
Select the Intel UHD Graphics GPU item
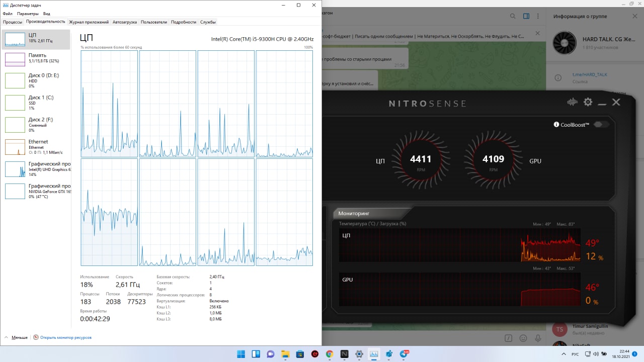[36, 169]
